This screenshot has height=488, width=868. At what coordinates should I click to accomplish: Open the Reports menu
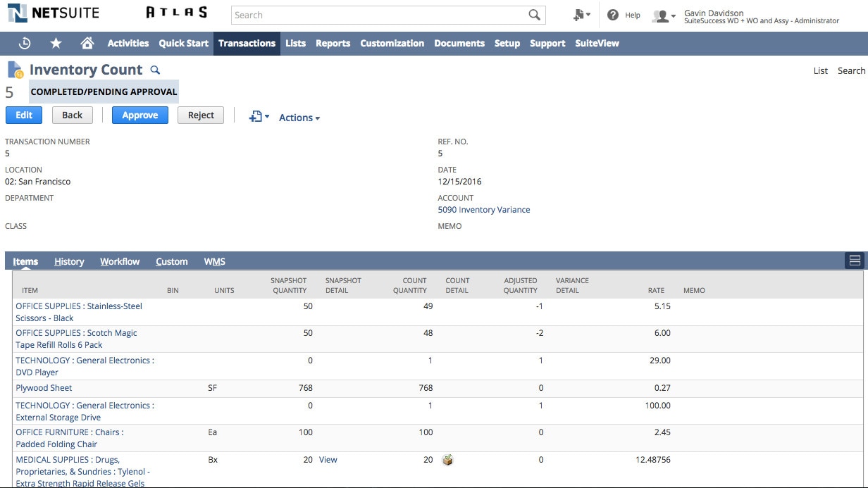pos(333,44)
